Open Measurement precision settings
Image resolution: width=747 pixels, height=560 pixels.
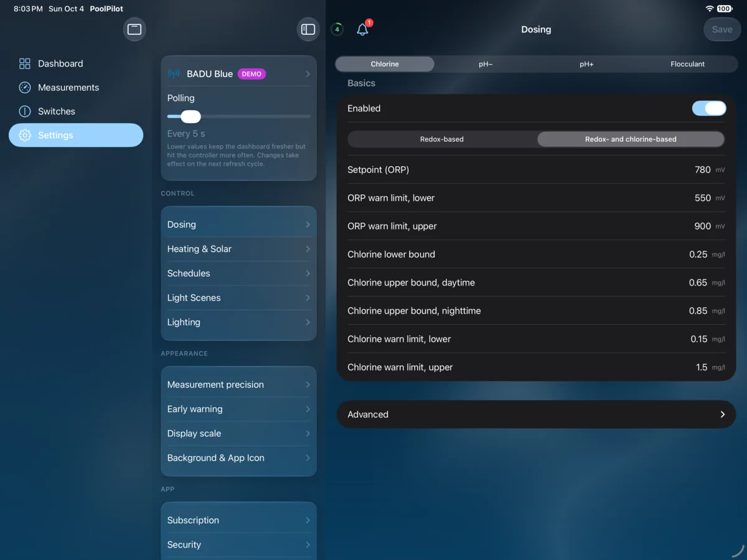tap(238, 385)
